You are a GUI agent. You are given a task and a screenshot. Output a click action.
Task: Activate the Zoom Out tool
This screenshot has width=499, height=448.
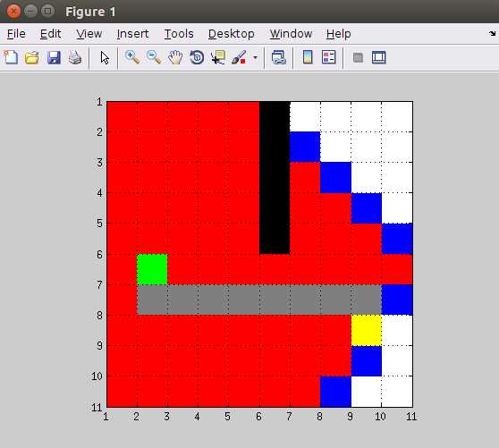(154, 57)
